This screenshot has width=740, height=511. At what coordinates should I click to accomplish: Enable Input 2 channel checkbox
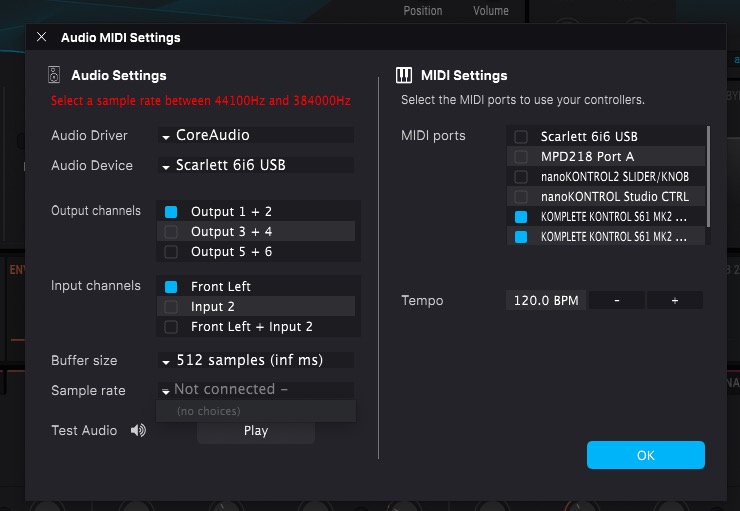pyautogui.click(x=171, y=307)
